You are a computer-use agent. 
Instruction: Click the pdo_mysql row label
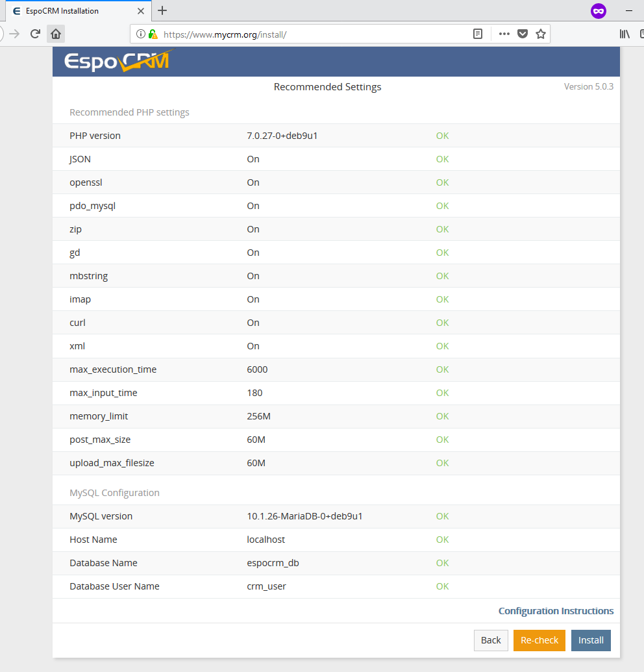point(93,206)
